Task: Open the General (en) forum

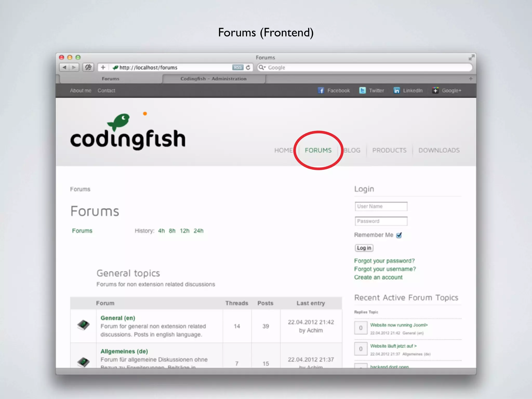Action: click(x=118, y=318)
